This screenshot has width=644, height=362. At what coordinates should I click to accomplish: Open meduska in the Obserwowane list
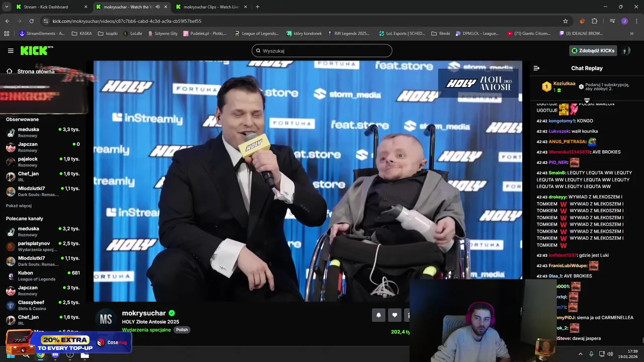coord(43,133)
